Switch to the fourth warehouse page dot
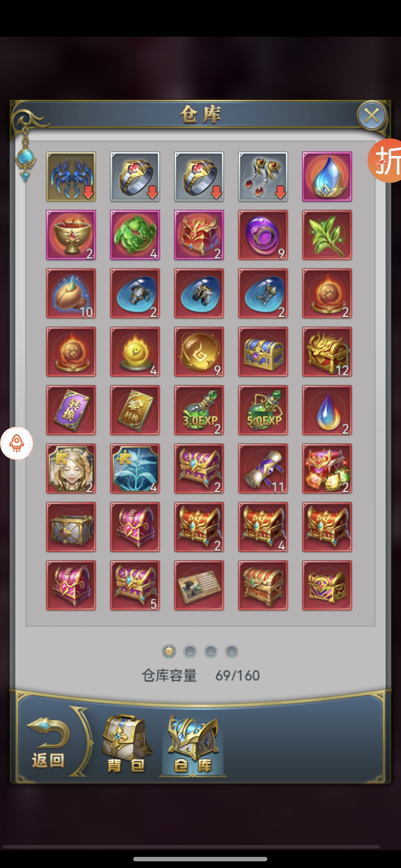This screenshot has width=401, height=868. point(231,651)
